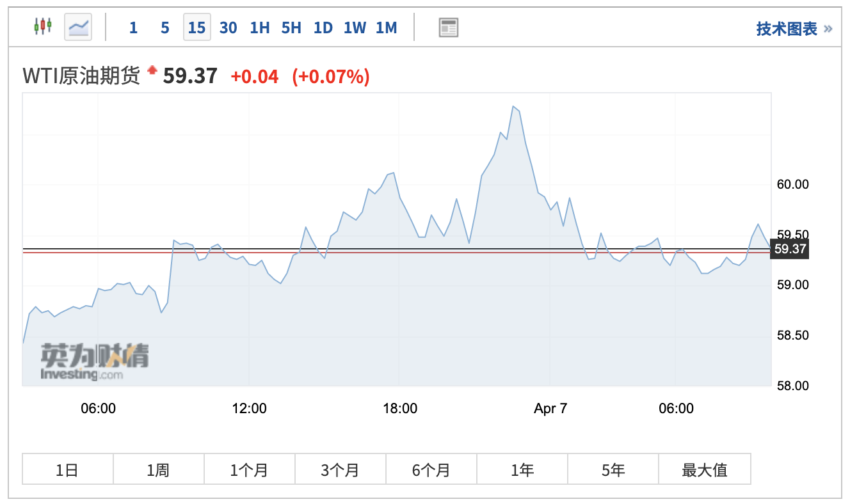Switch range to 3个月
Screen dimensions: 850x504
(x=340, y=470)
